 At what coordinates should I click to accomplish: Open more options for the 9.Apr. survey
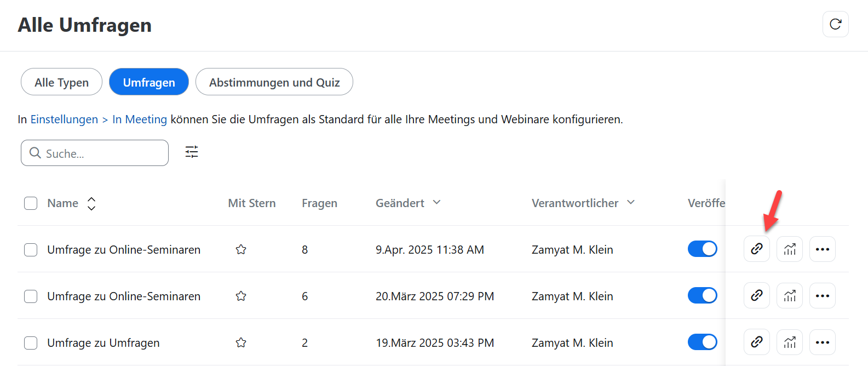tap(822, 249)
